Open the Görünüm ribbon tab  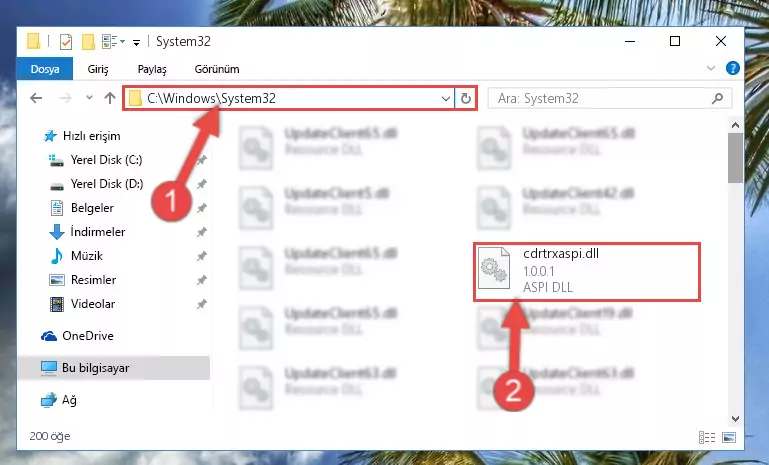coord(217,69)
